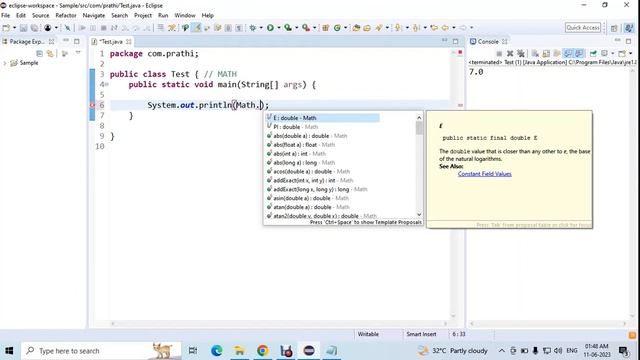This screenshot has width=640, height=360.
Task: Click the proposal list scrollbar down arrow
Action: 419,215
